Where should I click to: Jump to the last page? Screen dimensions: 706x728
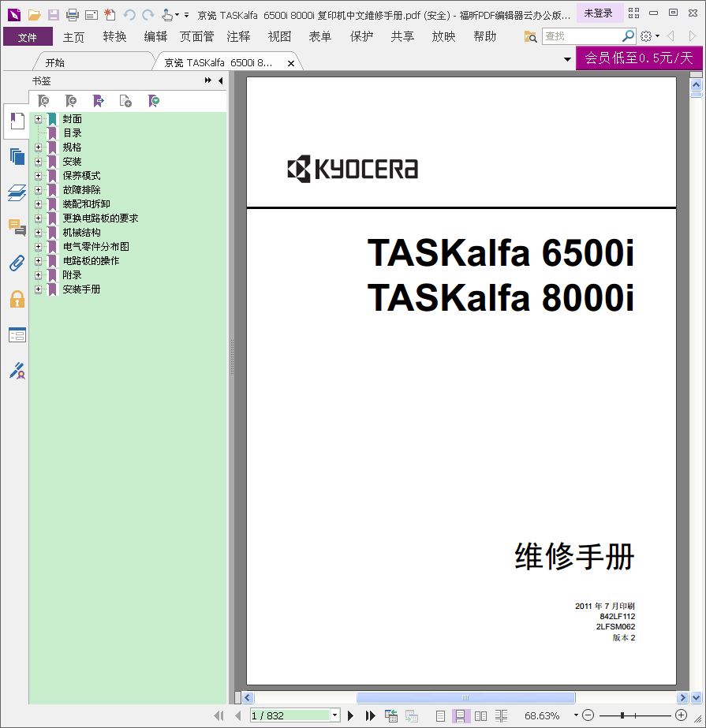370,715
